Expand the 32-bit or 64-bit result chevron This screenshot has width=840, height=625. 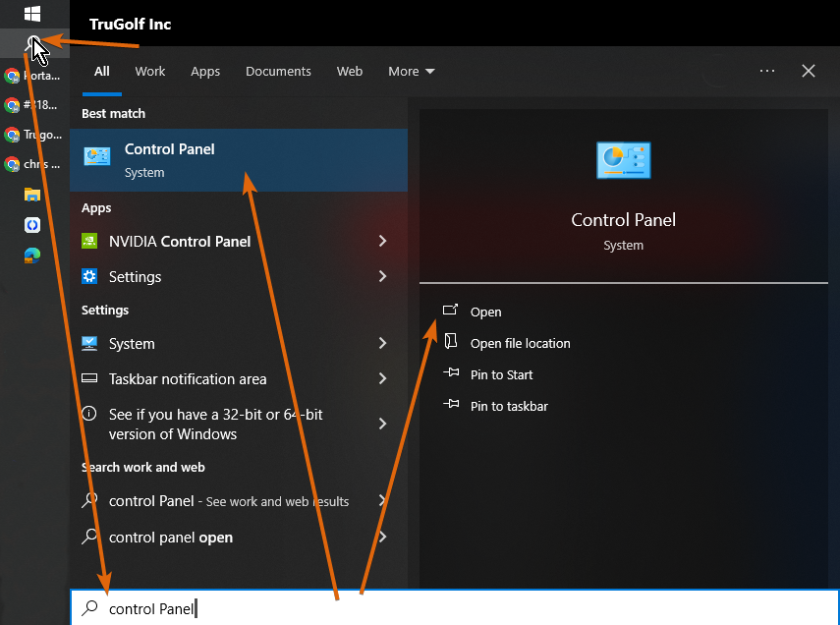382,424
